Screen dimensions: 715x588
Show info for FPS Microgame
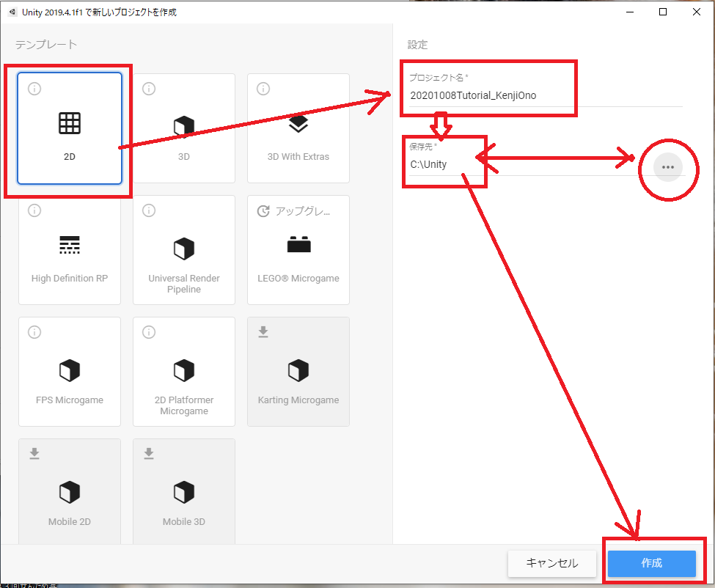click(34, 332)
